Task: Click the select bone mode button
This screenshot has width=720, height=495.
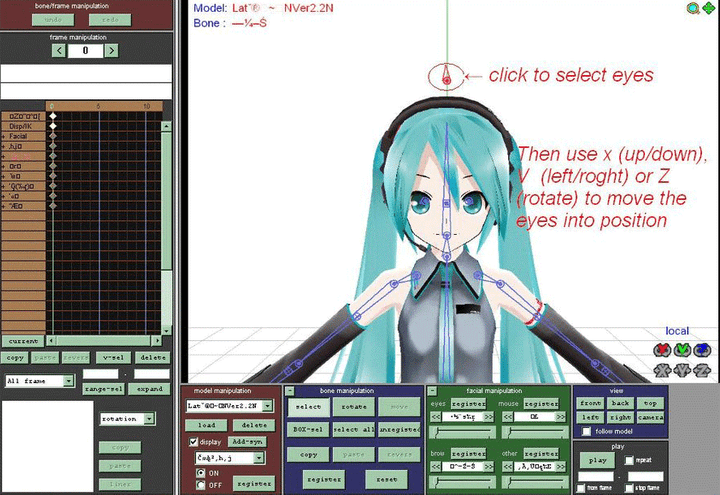Action: tap(309, 407)
